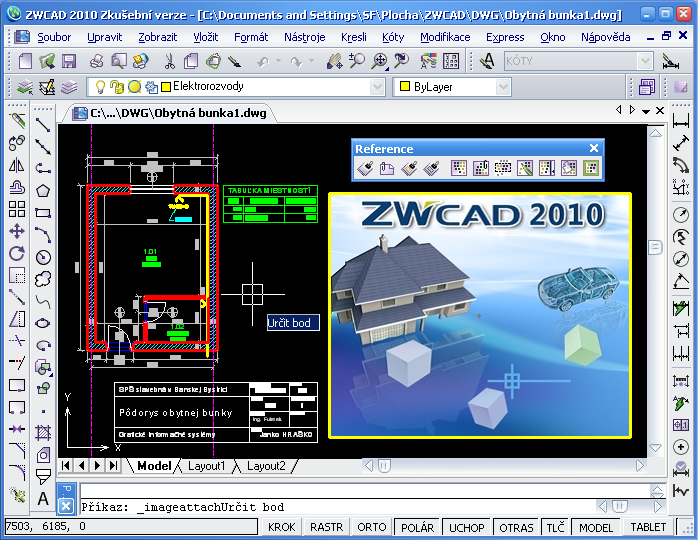The image size is (698, 540).
Task: Switch to the Layout1 tab
Action: pos(207,466)
